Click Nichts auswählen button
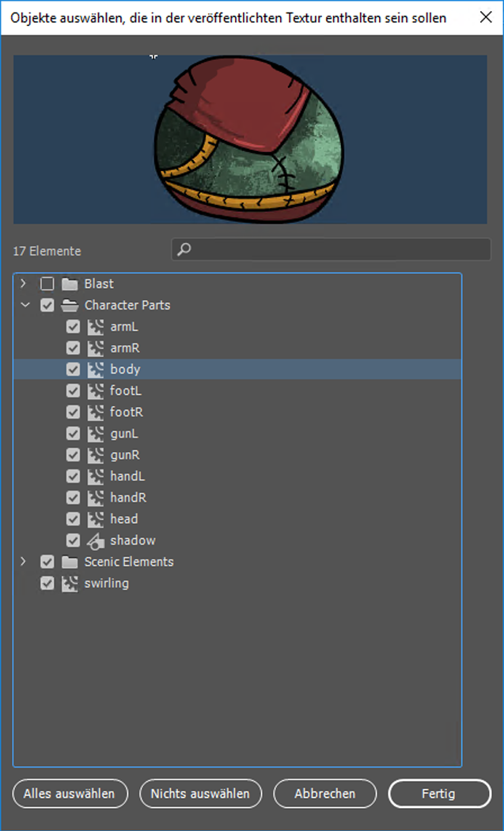Screen dimensions: 504x831 click(201, 793)
